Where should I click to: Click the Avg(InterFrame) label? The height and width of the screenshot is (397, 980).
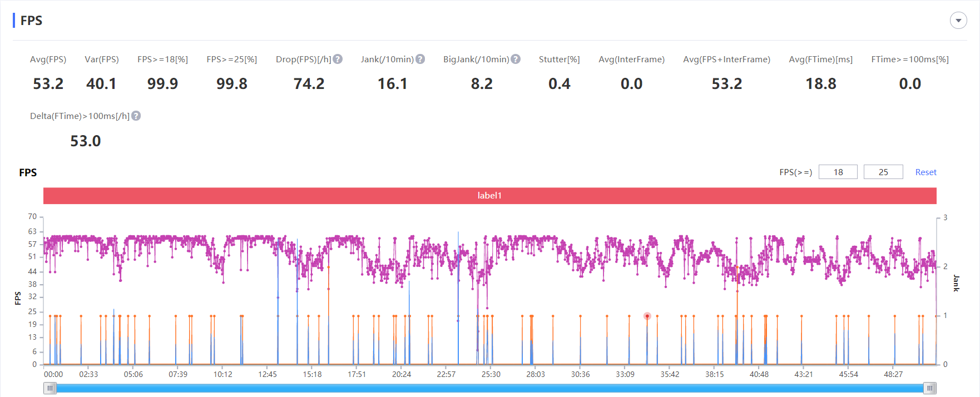[632, 59]
